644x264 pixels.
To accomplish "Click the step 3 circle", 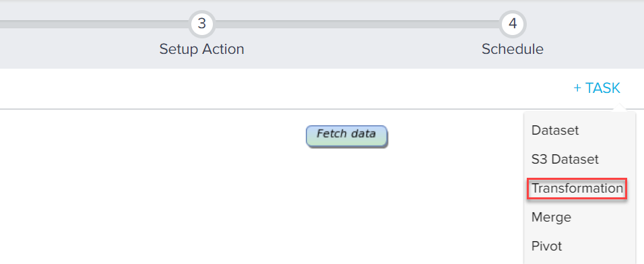I will 201,24.
